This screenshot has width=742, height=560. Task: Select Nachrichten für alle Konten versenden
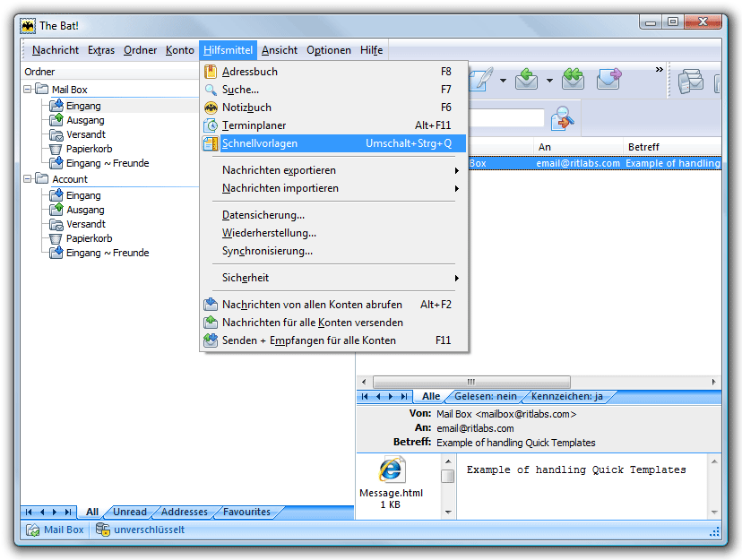pos(334,323)
